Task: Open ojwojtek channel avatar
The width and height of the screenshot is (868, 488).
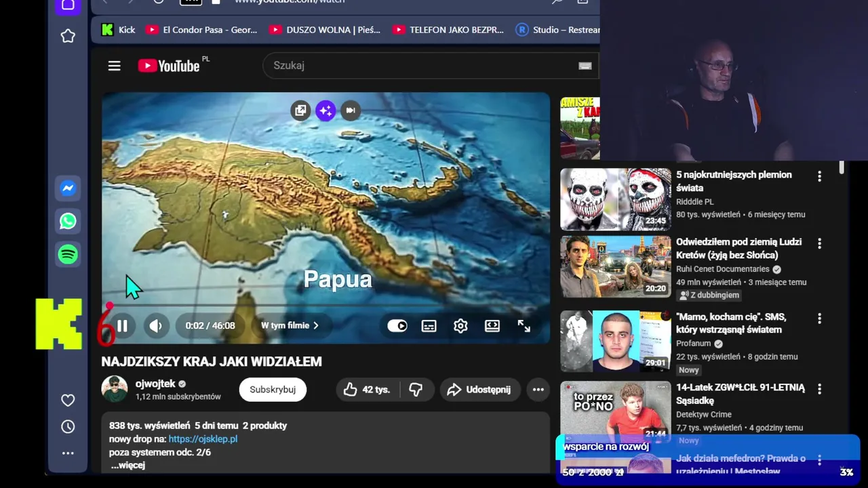Action: (115, 389)
